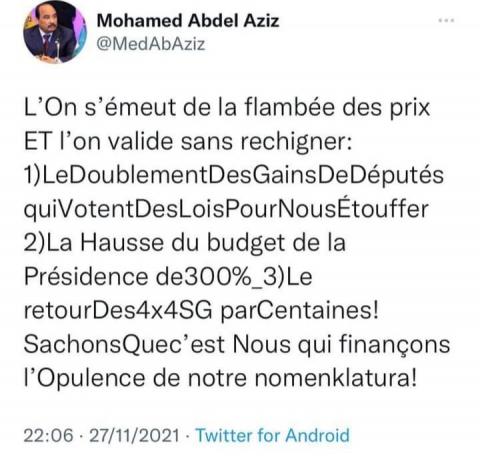Click the 27/11/2021 date
This screenshot has height=457, width=480.
coord(134,436)
